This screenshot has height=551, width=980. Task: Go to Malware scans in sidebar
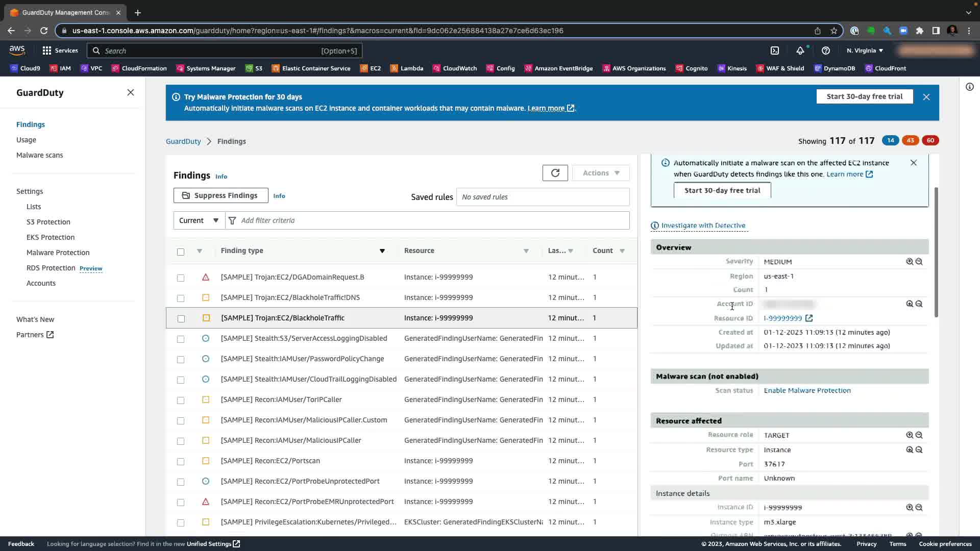pyautogui.click(x=39, y=155)
